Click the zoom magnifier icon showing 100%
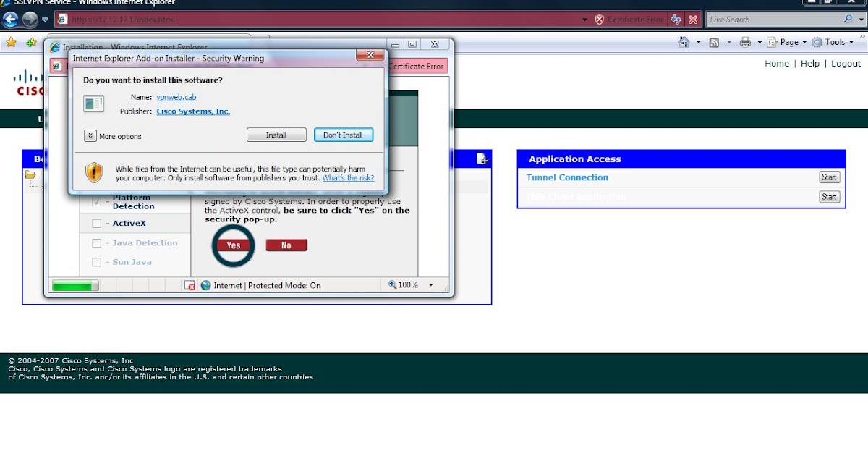The image size is (868, 456). [x=393, y=285]
